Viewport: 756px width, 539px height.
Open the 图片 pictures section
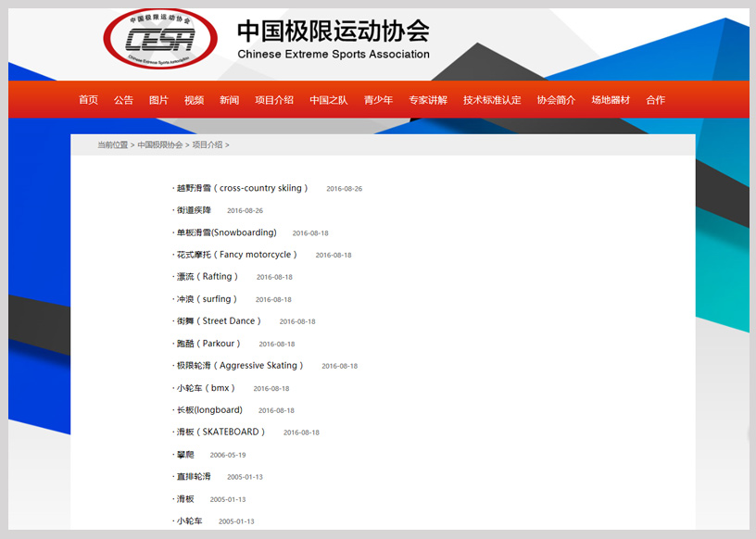click(x=158, y=99)
